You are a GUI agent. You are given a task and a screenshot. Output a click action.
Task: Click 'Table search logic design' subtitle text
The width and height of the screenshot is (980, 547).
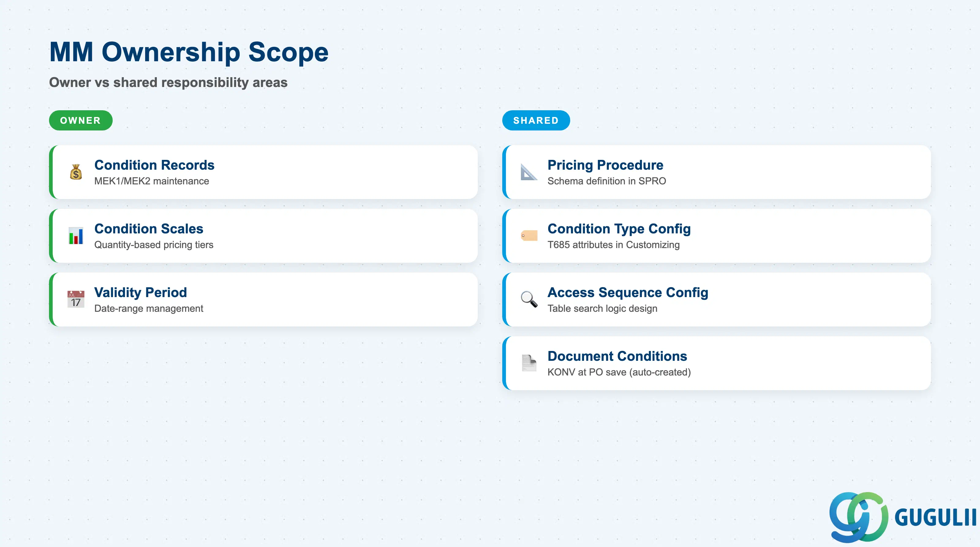(602, 308)
